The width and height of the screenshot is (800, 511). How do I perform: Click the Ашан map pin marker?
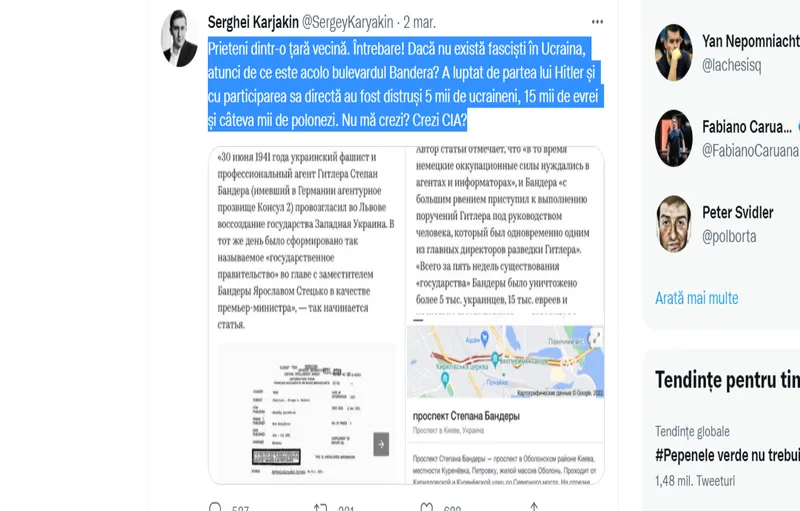coord(485,338)
